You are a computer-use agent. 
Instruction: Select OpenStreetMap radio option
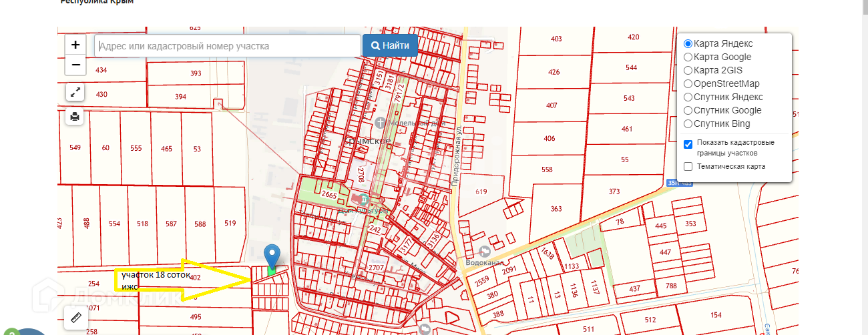tap(688, 83)
